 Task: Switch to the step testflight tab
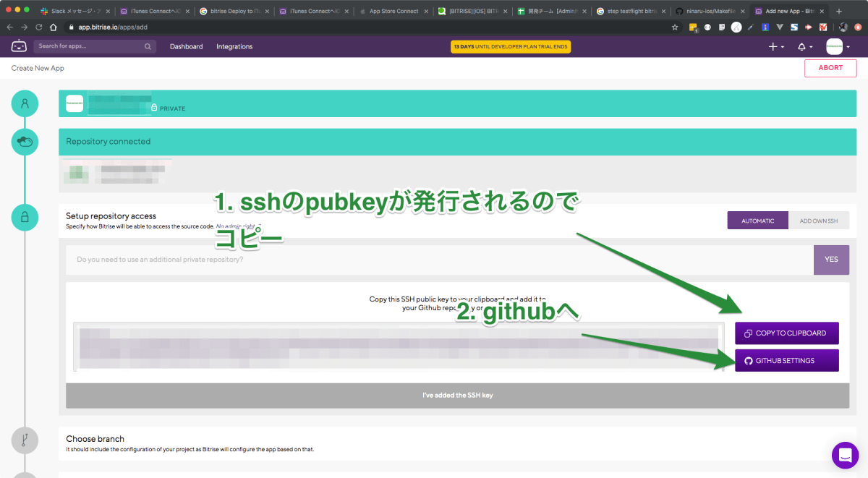pos(630,12)
